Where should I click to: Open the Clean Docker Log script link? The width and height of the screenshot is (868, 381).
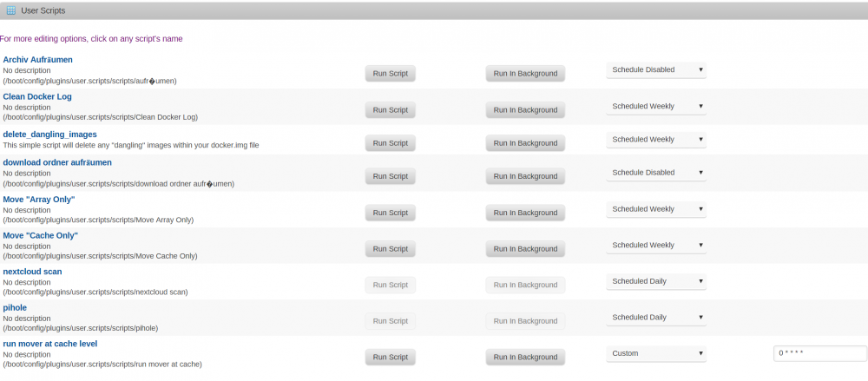(x=37, y=96)
